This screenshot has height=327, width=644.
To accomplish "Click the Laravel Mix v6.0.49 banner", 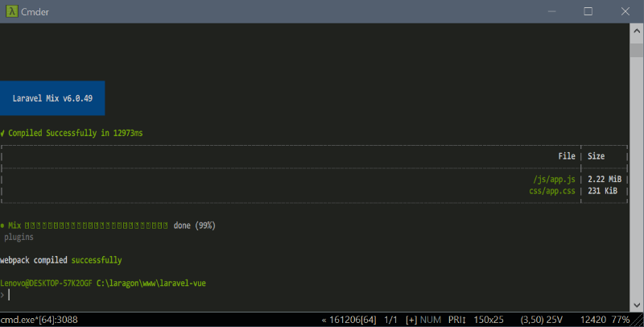I will point(52,98).
